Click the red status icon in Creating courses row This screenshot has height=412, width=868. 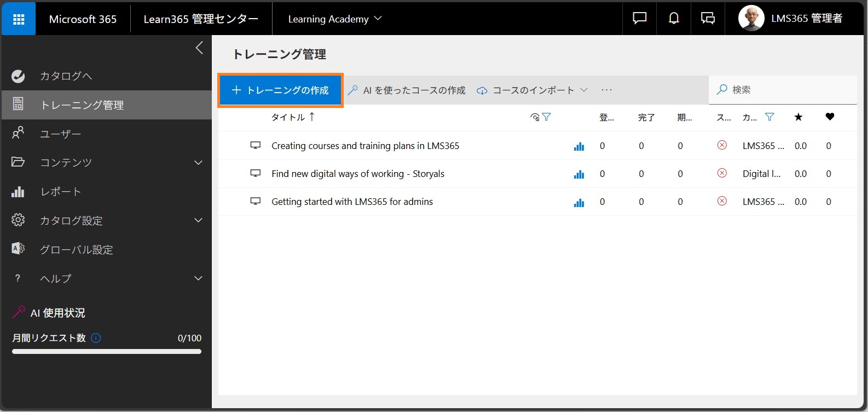tap(722, 145)
